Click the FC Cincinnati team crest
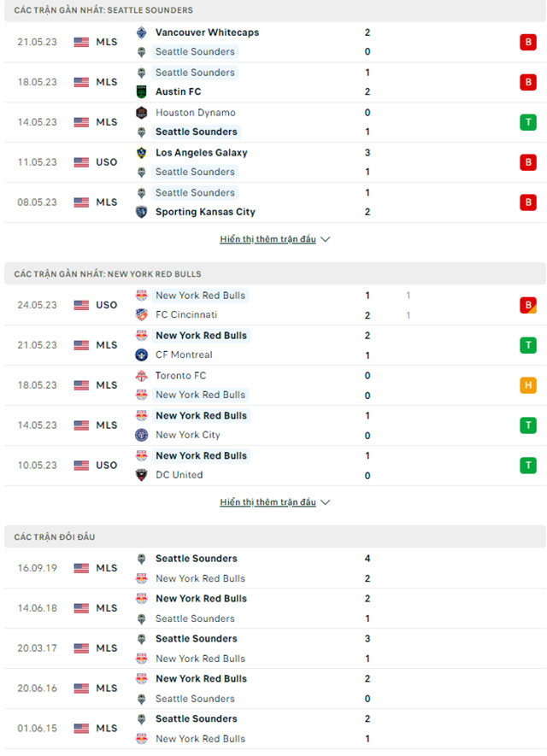This screenshot has width=547, height=756. coord(141,315)
